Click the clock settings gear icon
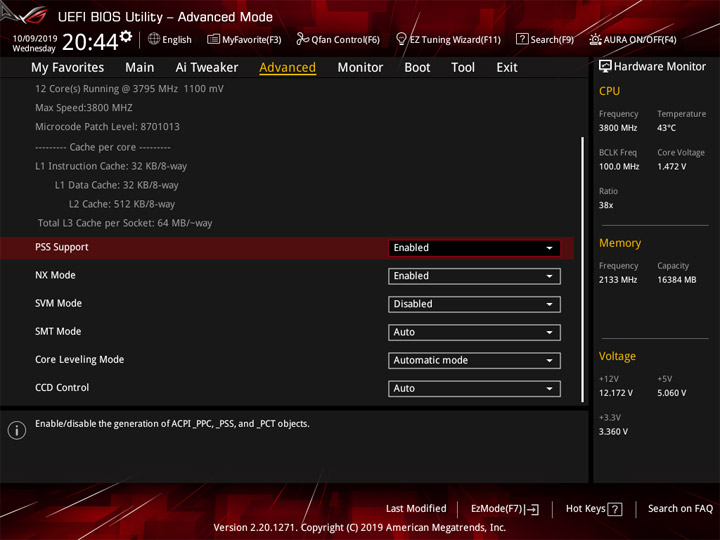Screen dimensions: 720x540 point(126,36)
